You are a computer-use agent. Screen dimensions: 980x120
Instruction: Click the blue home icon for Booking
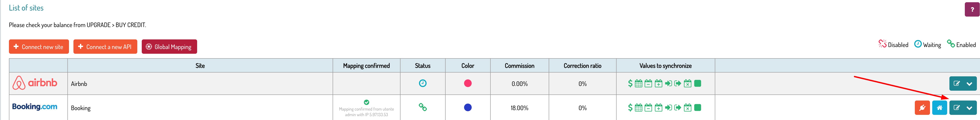[939, 108]
